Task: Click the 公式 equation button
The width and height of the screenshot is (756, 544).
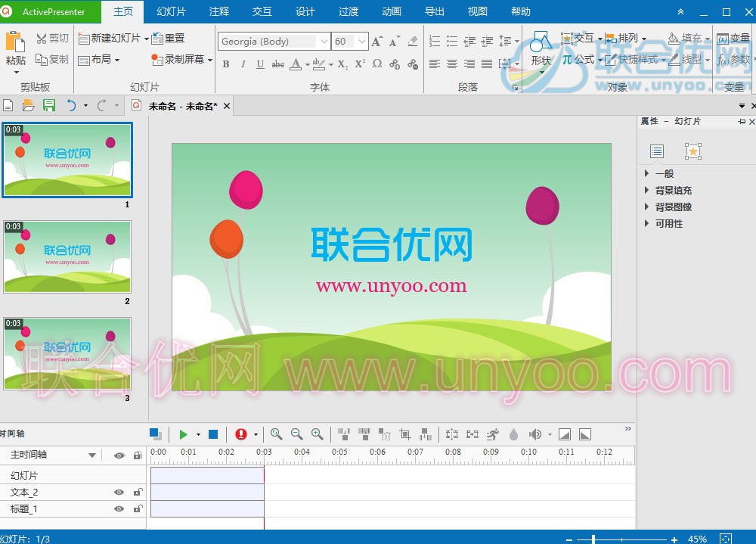Action: (x=578, y=59)
